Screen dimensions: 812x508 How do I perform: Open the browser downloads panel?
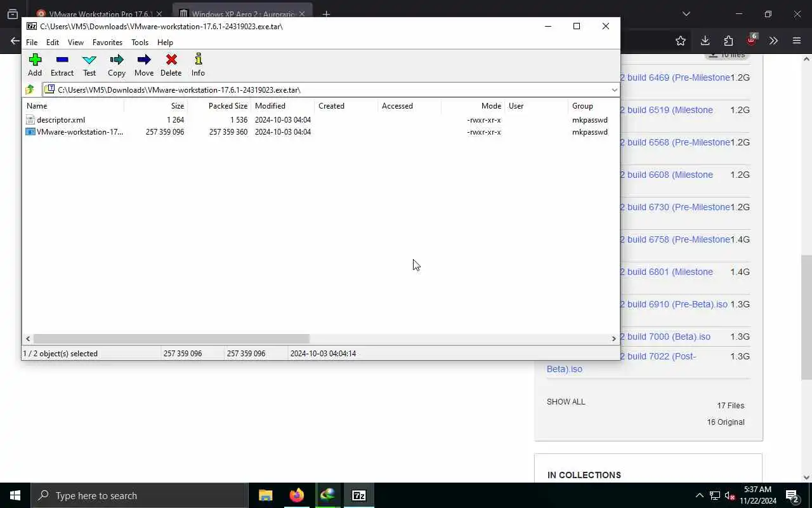pyautogui.click(x=705, y=41)
